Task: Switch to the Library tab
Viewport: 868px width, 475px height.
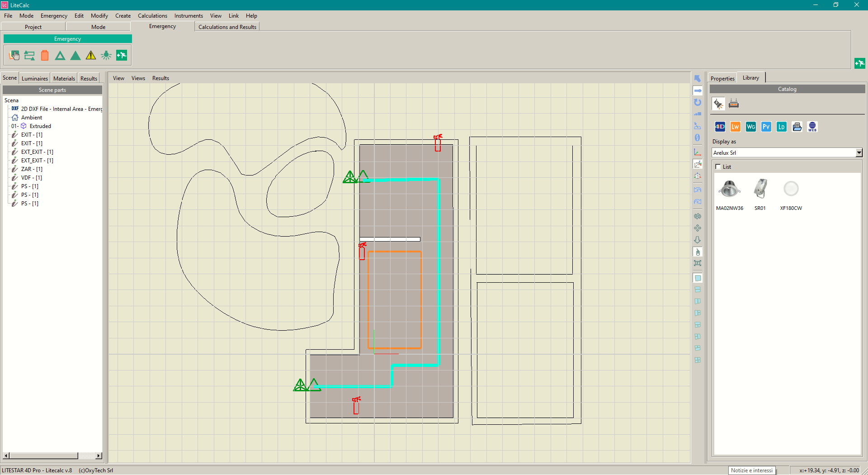Action: [751, 78]
